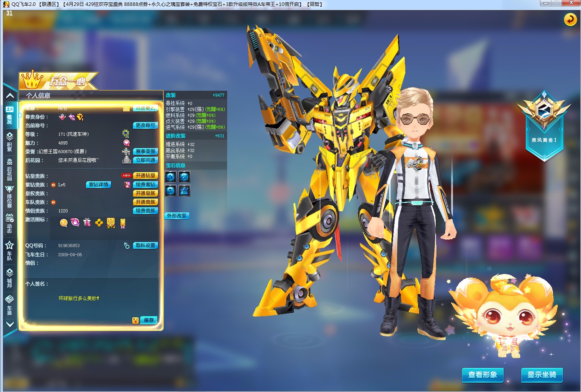Screen dimensions: 581x392
Task: Collapse sidebar with the top up chevron
Action: (x=10, y=96)
